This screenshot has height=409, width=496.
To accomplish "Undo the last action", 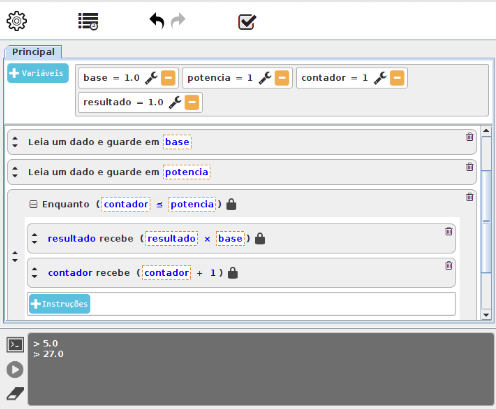I will (x=157, y=21).
